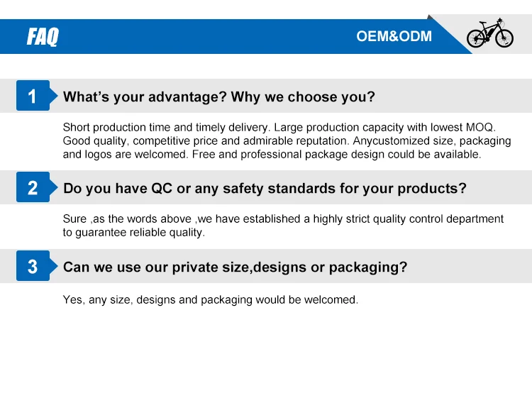This screenshot has width=532, height=398.
Task: Expand the private size, designs or packaging question
Action: (235, 267)
